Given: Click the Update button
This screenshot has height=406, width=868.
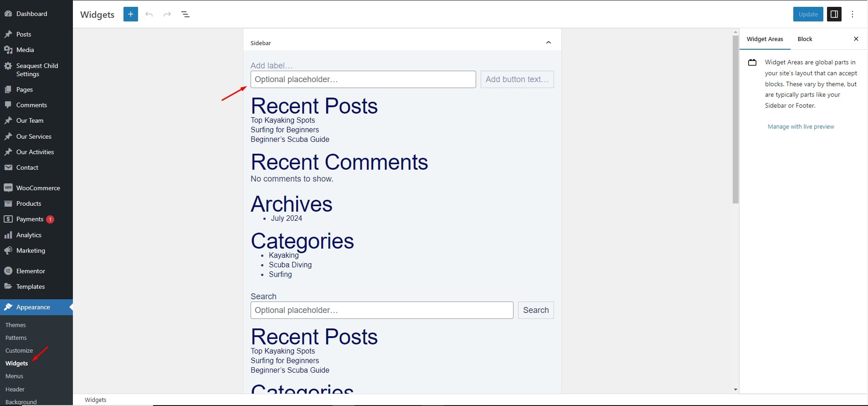Looking at the screenshot, I should pyautogui.click(x=808, y=14).
